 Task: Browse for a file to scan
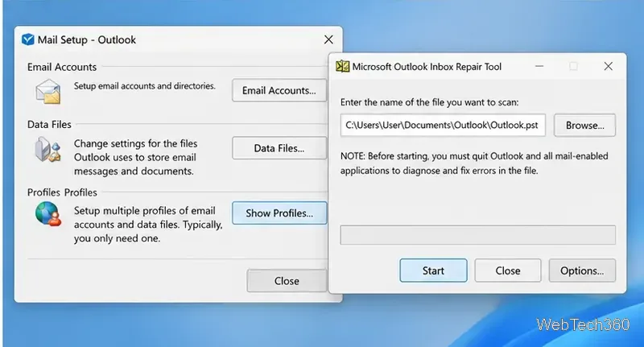(585, 126)
